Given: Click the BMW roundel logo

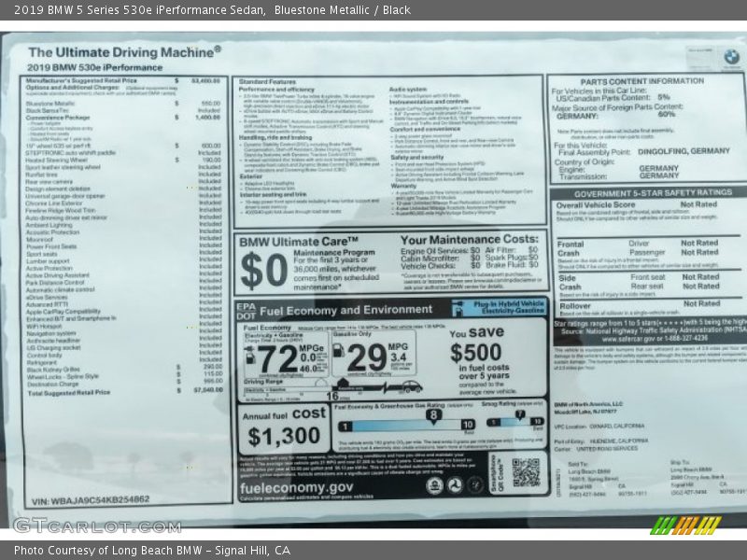Looking at the screenshot, I should click(731, 57).
